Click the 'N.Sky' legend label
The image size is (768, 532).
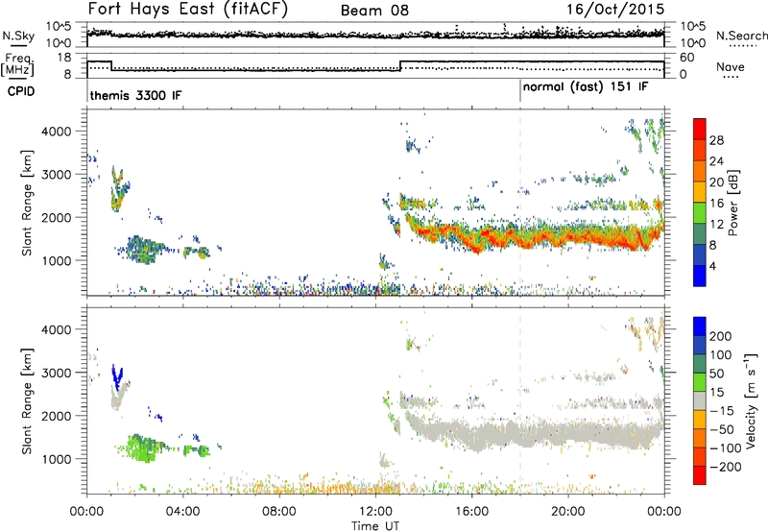point(18,36)
